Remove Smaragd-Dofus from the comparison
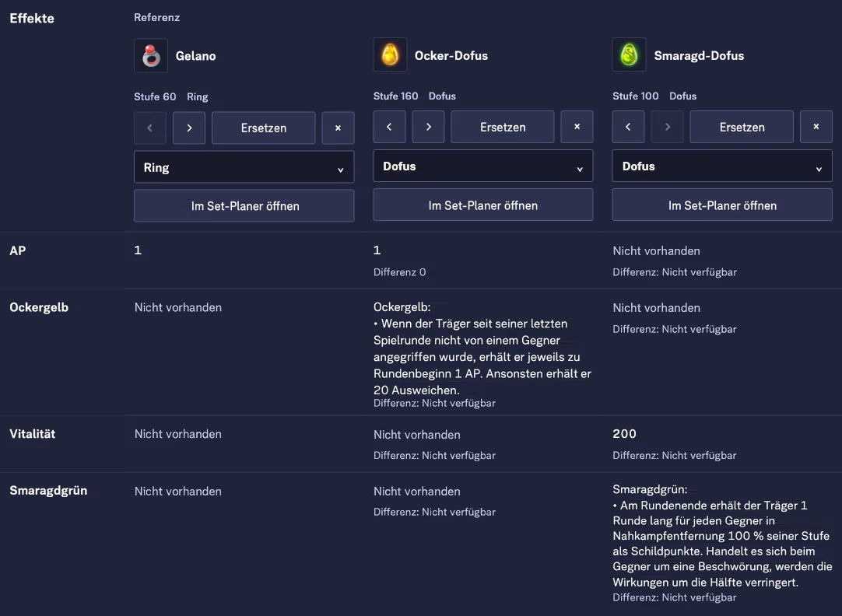Screen dimensions: 842x616 (x=816, y=127)
